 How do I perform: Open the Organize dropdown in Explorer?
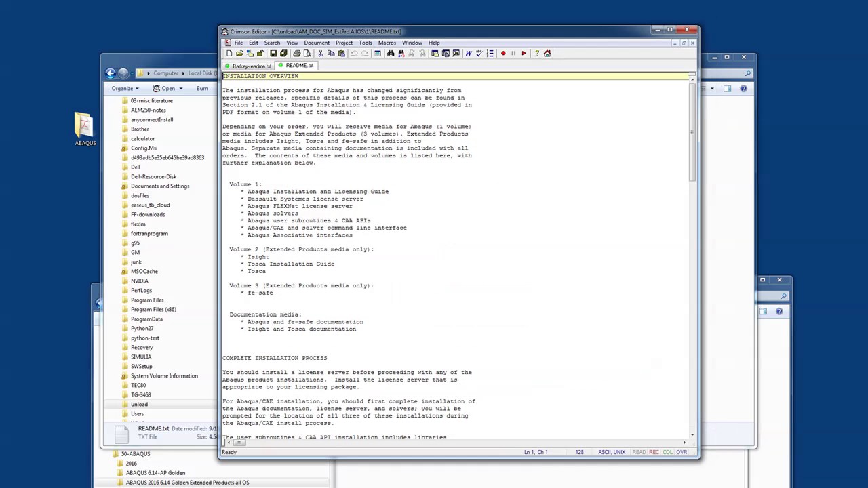(x=125, y=88)
